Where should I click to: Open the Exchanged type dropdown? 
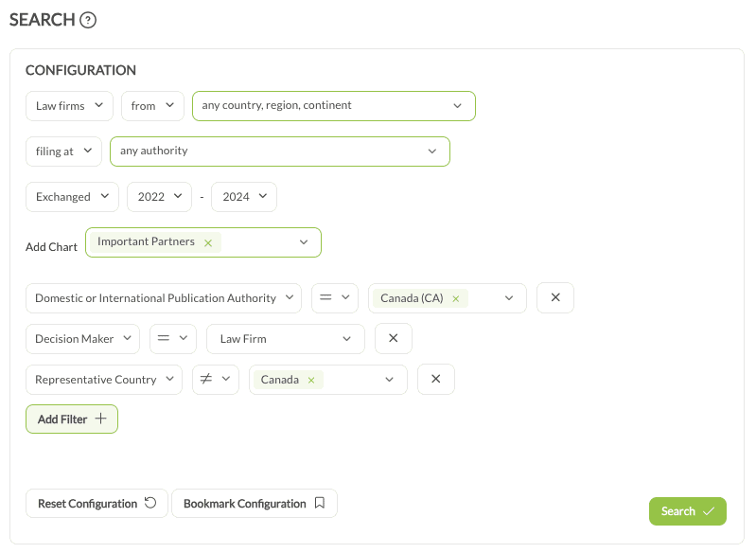click(72, 197)
